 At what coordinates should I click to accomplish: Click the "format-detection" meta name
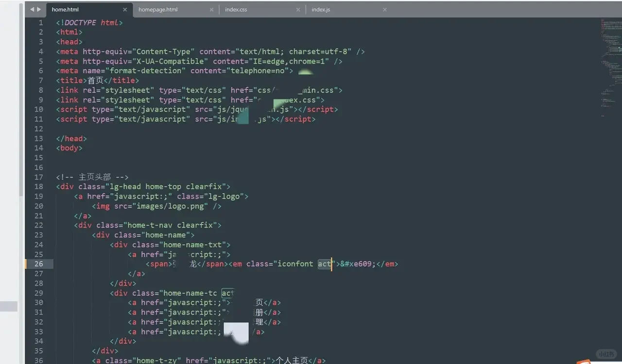click(x=146, y=71)
